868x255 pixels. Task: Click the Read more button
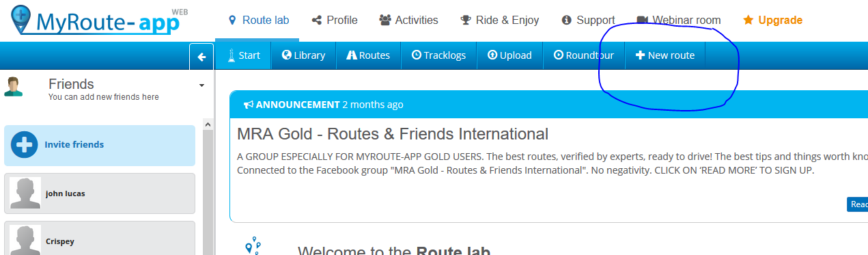pos(858,204)
